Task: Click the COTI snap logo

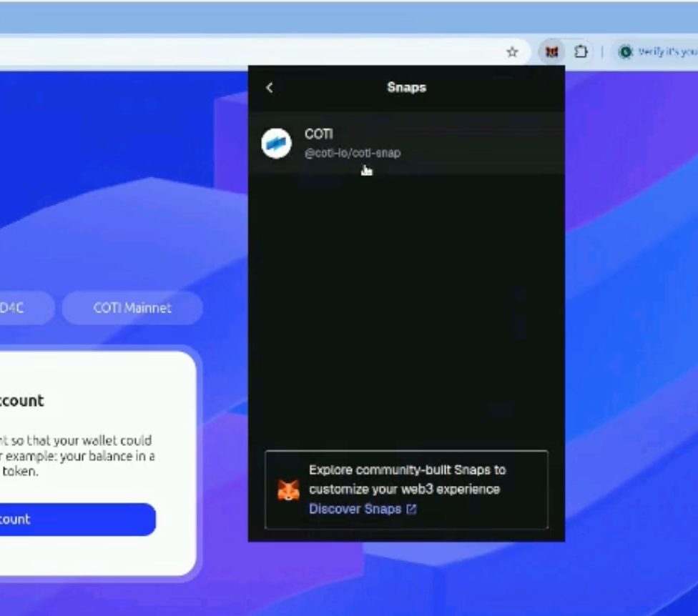Action: (277, 143)
